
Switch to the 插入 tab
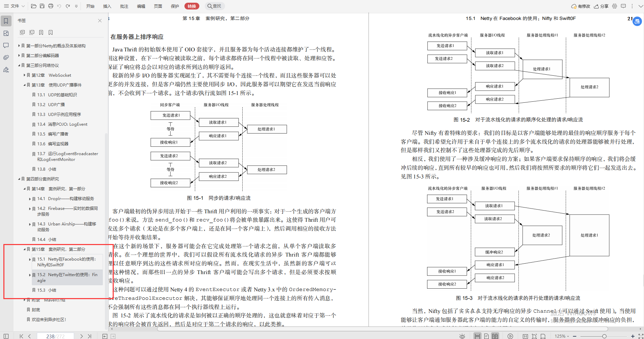[107, 6]
